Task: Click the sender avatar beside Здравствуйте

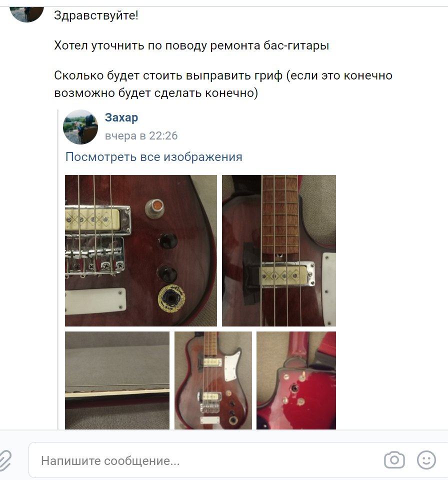Action: [26, 14]
